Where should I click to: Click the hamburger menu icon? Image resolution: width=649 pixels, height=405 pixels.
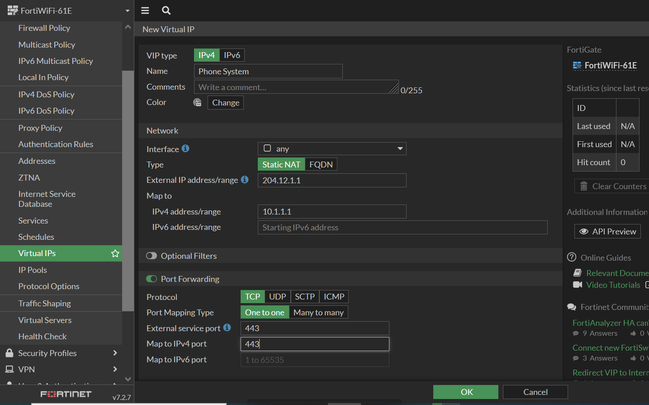click(145, 11)
